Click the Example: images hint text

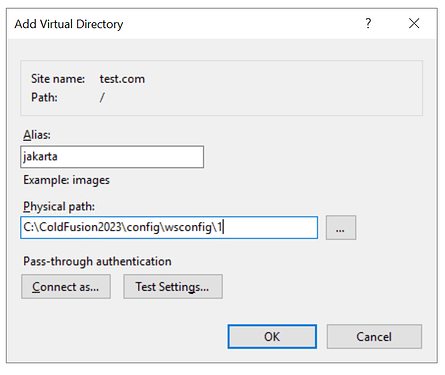point(66,180)
